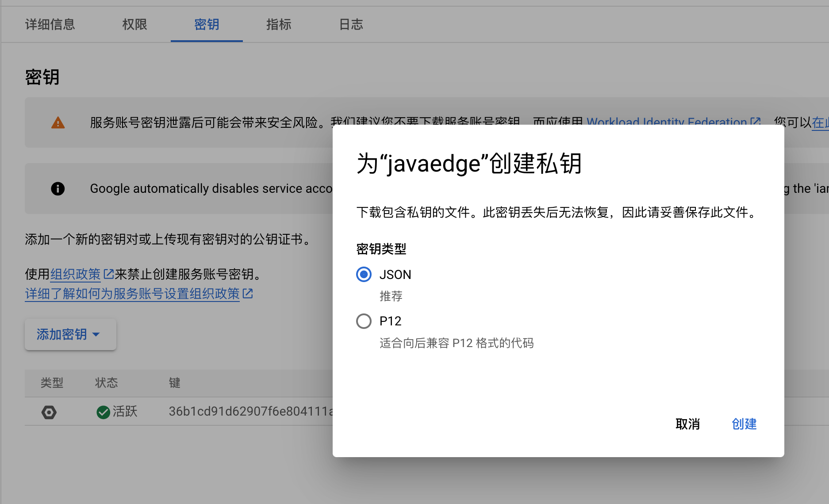Click external link icon next to 组织政策
Viewport: 829px width, 504px height.
coord(108,274)
